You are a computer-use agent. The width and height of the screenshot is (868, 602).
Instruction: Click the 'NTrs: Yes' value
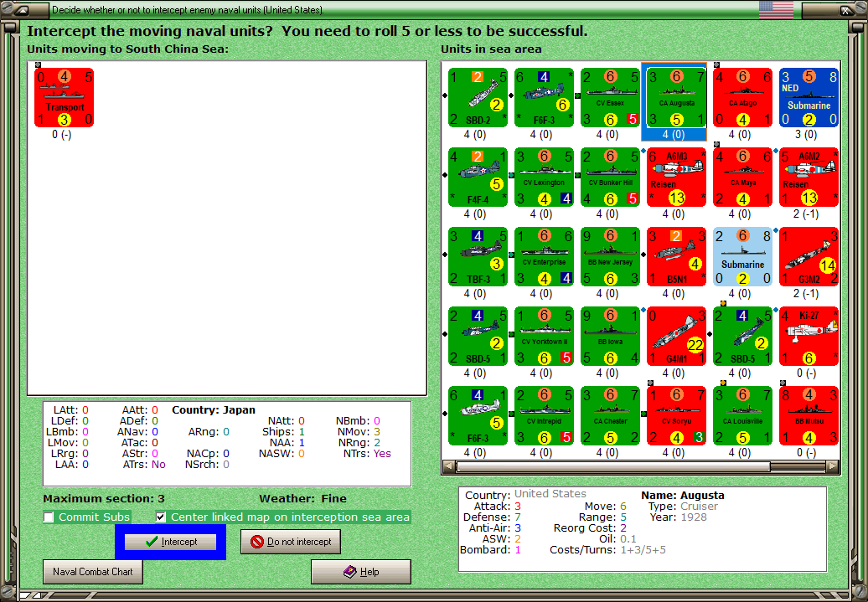(x=382, y=453)
